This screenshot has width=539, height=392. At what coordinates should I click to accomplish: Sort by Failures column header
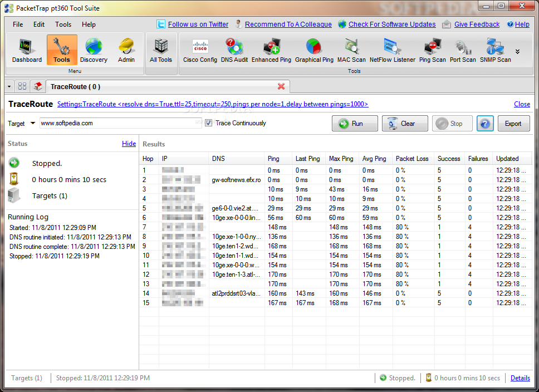point(478,159)
